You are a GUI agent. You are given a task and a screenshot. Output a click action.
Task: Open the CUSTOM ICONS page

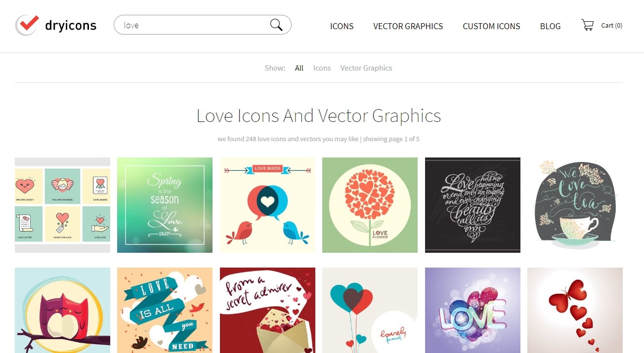[491, 26]
